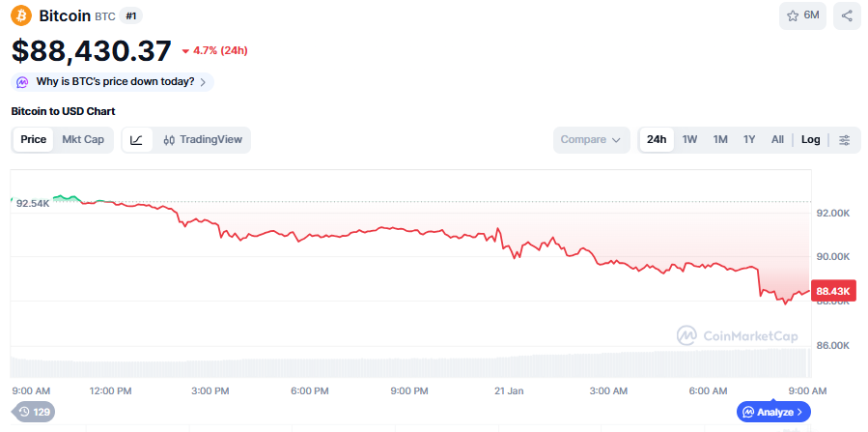
Task: Click the #1 rank badge
Action: click(131, 15)
